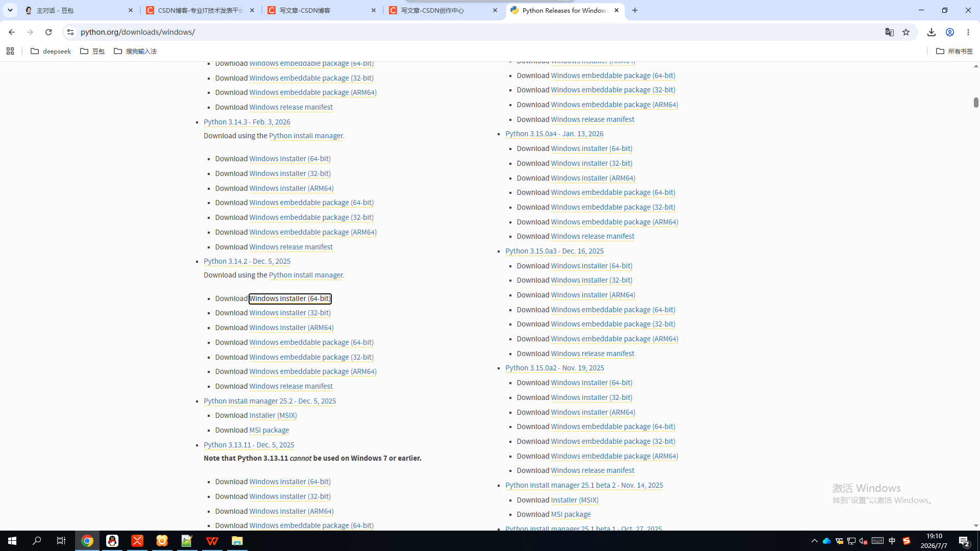Open Windows taskbar search

(37, 541)
